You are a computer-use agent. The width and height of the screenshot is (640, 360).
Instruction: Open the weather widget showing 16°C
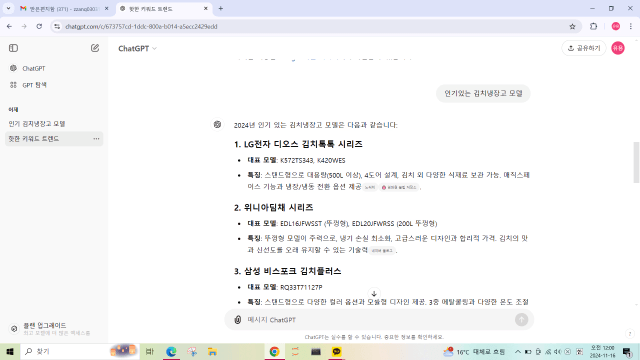point(474,351)
